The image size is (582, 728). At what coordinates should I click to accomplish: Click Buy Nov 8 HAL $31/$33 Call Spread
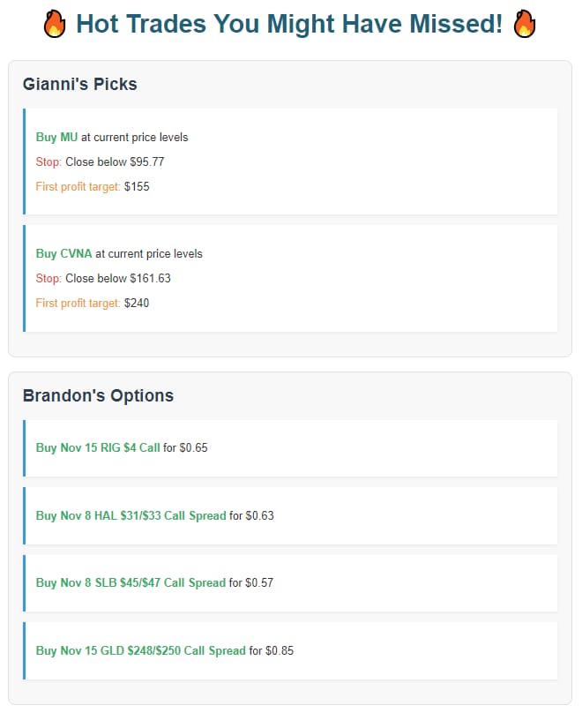click(x=131, y=516)
